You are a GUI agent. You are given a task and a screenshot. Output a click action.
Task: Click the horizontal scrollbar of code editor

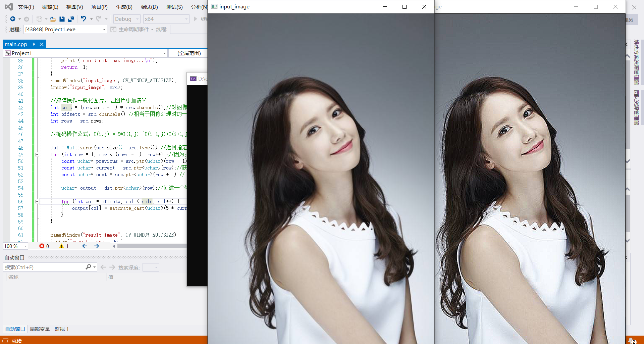pyautogui.click(x=152, y=246)
